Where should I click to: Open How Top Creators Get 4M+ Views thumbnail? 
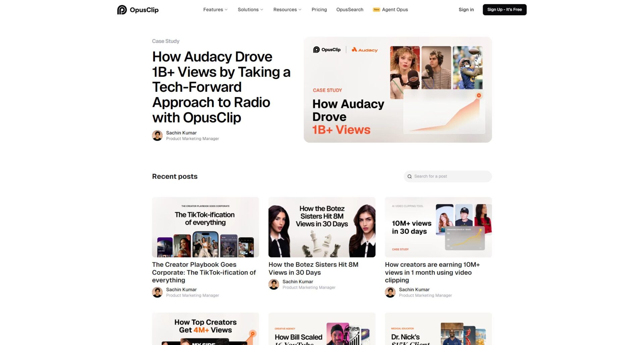click(x=206, y=329)
